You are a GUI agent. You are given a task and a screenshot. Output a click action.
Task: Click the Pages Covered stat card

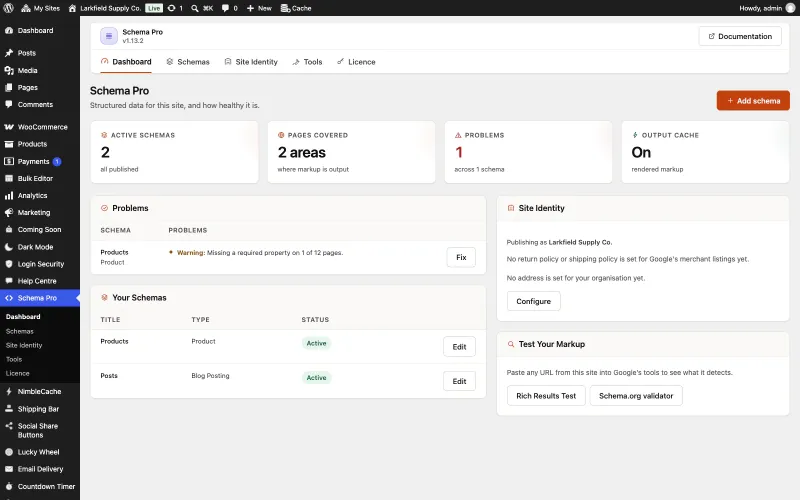coord(351,152)
